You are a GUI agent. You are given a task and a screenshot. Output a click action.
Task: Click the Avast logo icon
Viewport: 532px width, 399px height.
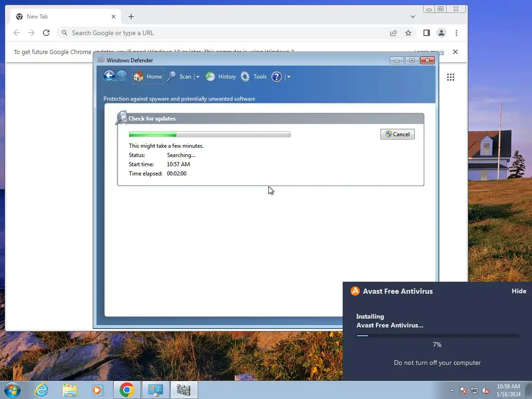[x=355, y=291]
